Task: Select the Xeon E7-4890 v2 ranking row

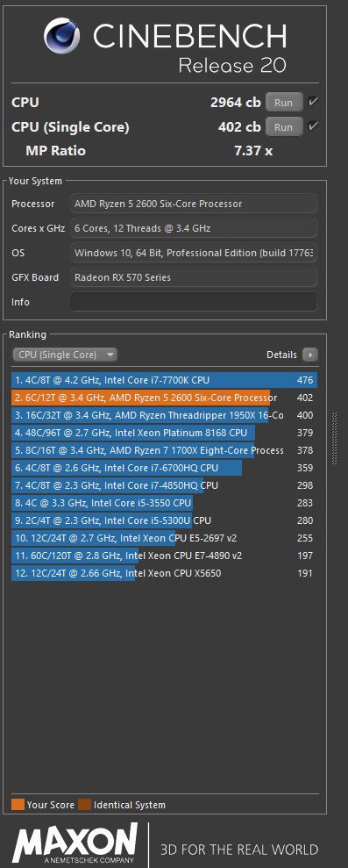Action: click(164, 556)
